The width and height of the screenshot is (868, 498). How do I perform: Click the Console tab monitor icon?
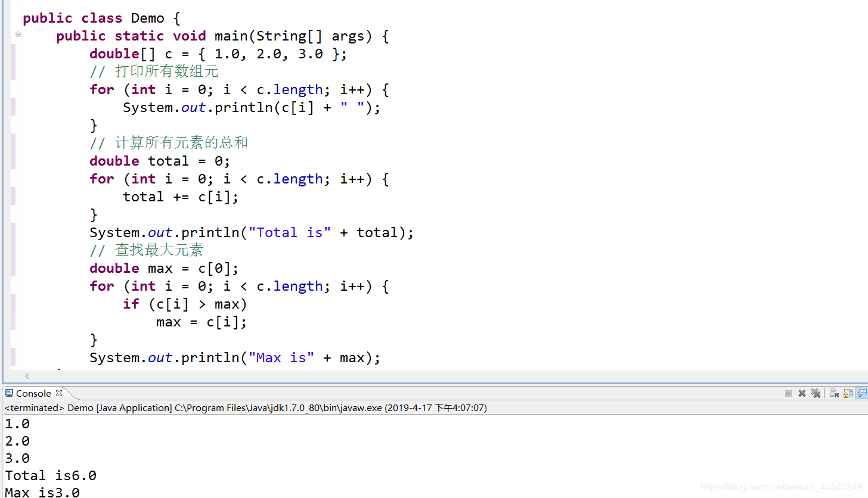[9, 393]
